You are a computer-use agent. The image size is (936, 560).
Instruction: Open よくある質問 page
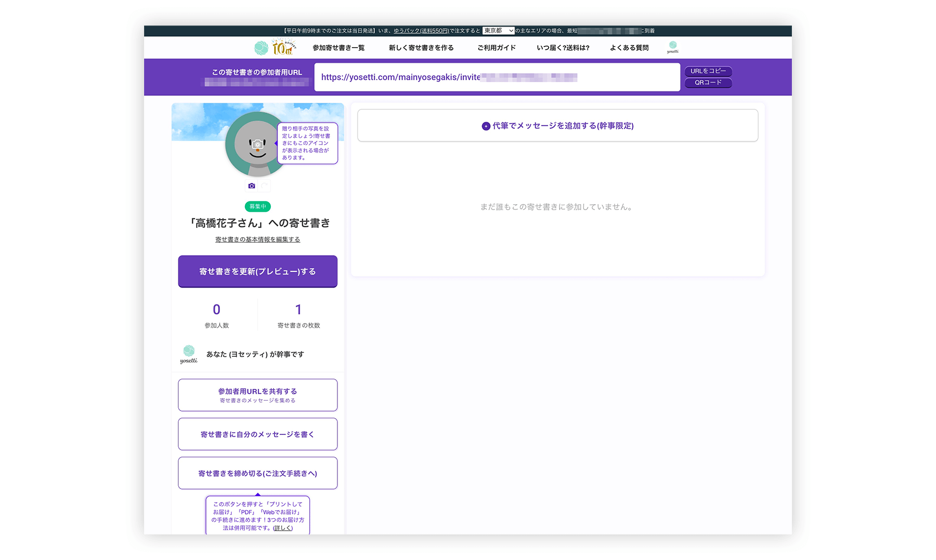(629, 48)
